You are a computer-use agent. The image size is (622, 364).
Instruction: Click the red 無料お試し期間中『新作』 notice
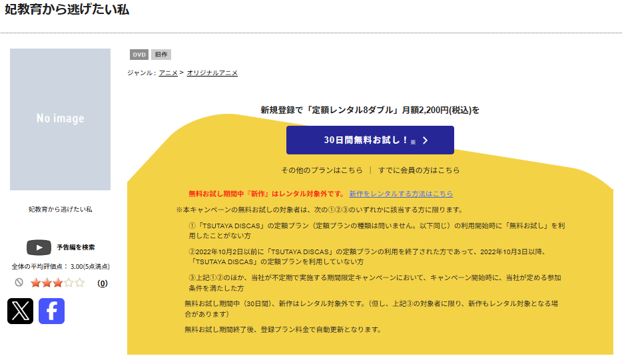tap(267, 194)
